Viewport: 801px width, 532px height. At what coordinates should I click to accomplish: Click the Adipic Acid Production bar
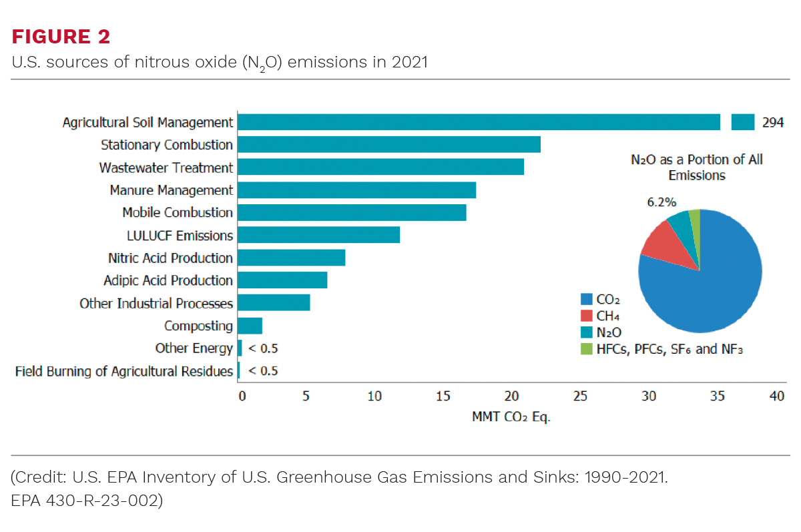pyautogui.click(x=282, y=280)
